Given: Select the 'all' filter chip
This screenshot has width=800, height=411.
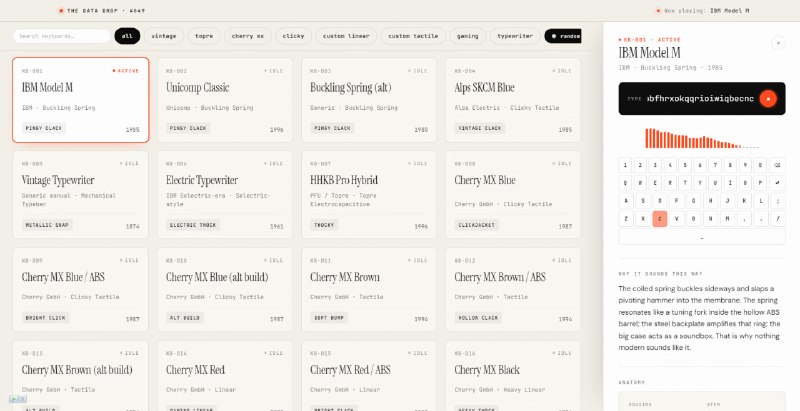Looking at the screenshot, I should pos(127,36).
